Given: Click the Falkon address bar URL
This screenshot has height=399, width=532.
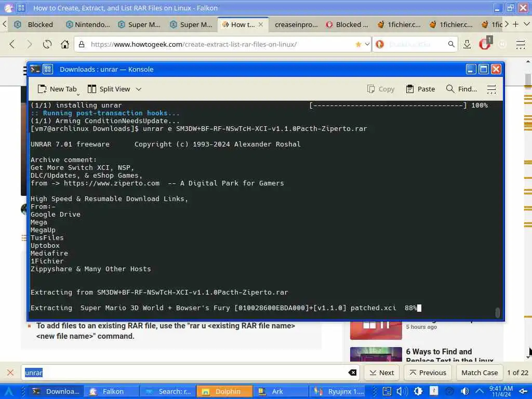Looking at the screenshot, I should pos(194,44).
